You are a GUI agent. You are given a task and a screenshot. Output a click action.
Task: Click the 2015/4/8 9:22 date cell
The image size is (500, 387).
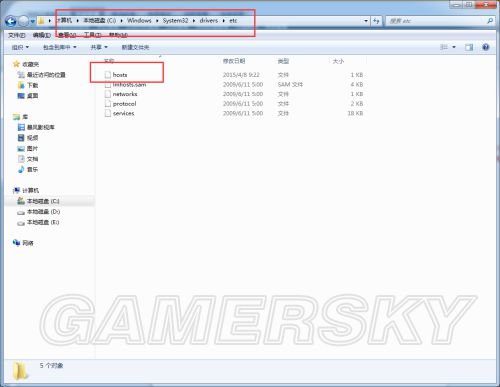pos(241,75)
